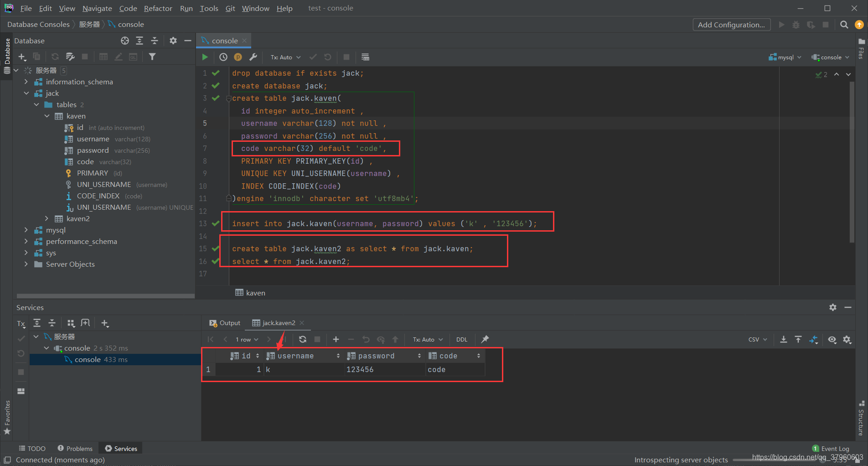Filter database objects funnel icon

(152, 57)
